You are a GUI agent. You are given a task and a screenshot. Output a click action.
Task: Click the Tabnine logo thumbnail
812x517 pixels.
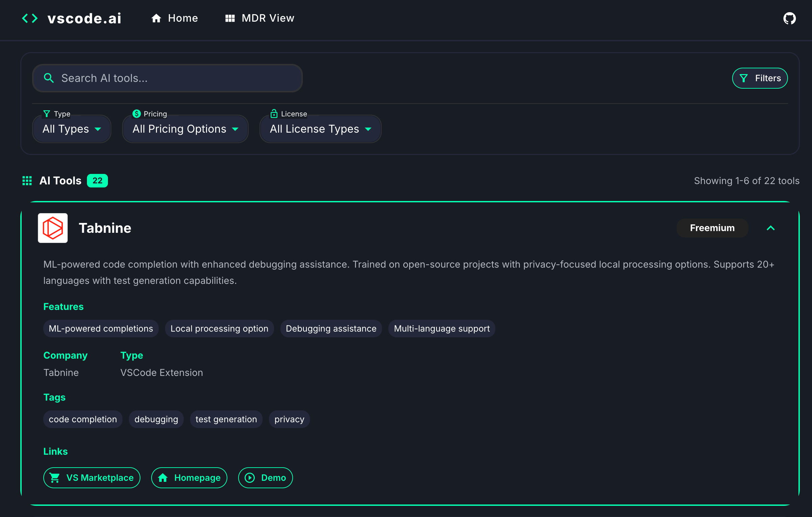(x=53, y=228)
